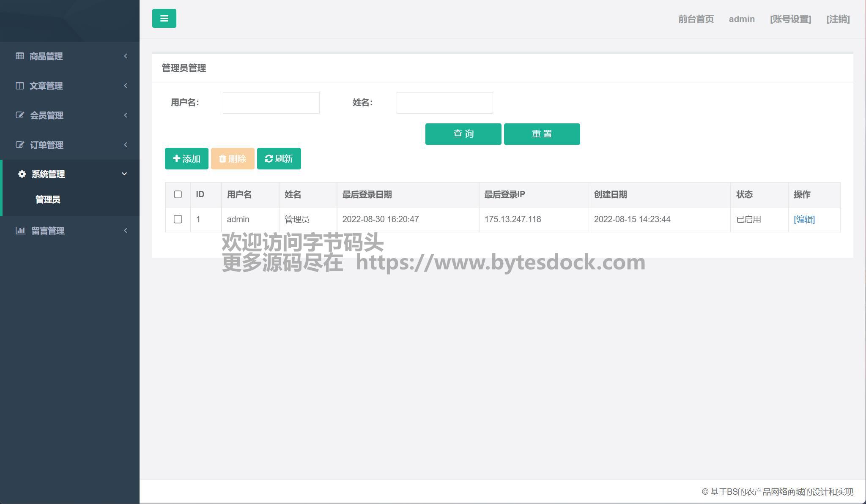The width and height of the screenshot is (866, 504).
Task: Click the [注销] logout link
Action: (x=838, y=19)
